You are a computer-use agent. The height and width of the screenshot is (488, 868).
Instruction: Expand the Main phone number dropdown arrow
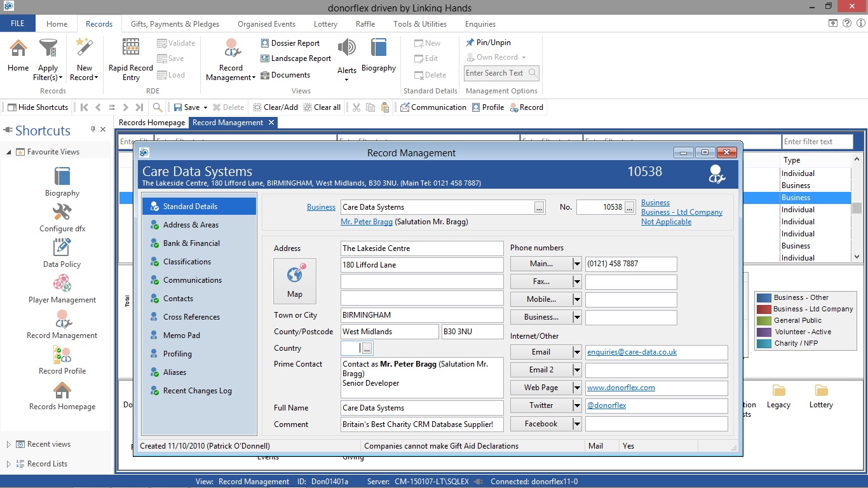[x=577, y=264]
